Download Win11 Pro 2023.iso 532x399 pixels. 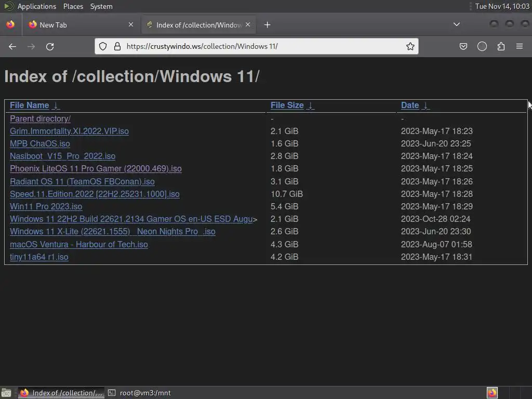pos(46,207)
